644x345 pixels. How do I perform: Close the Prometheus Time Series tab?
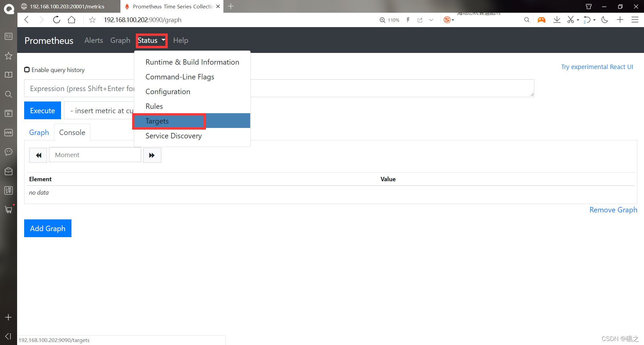point(218,6)
